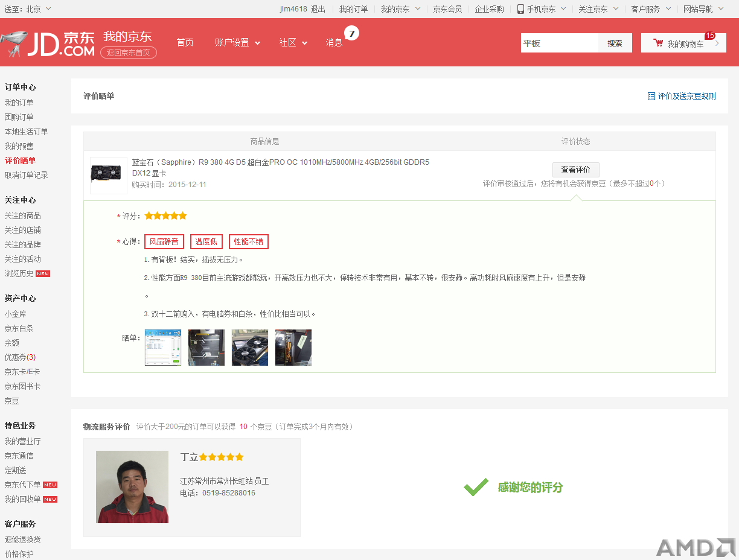Open 我的订单 in the top bar
739x560 pixels.
(x=353, y=9)
